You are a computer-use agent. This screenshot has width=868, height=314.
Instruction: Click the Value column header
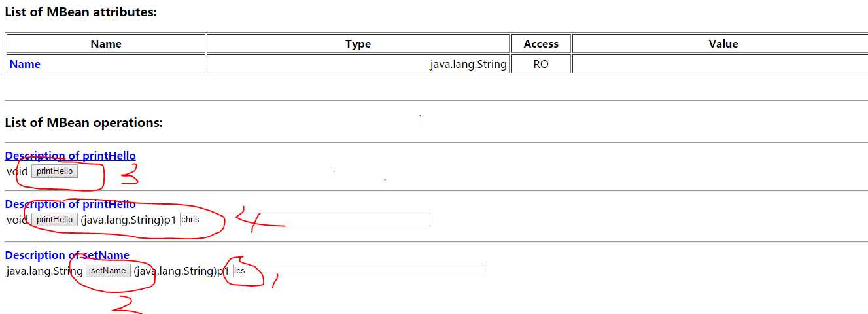tap(723, 44)
